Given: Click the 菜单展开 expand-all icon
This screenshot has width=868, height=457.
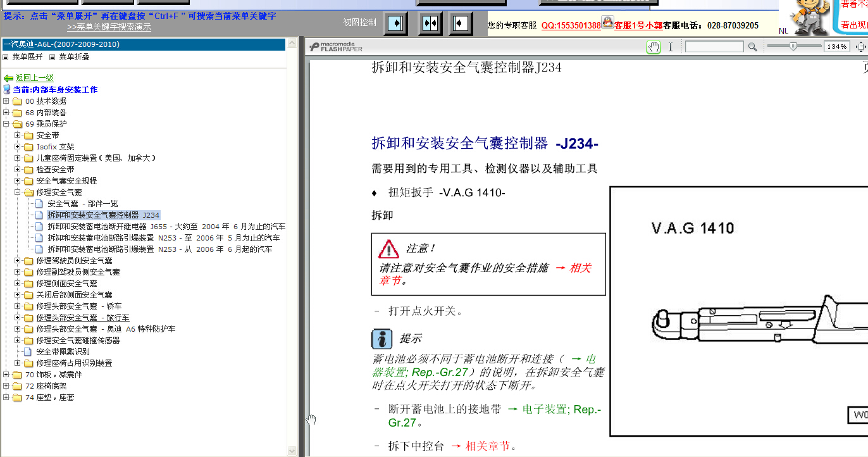Looking at the screenshot, I should [6, 57].
